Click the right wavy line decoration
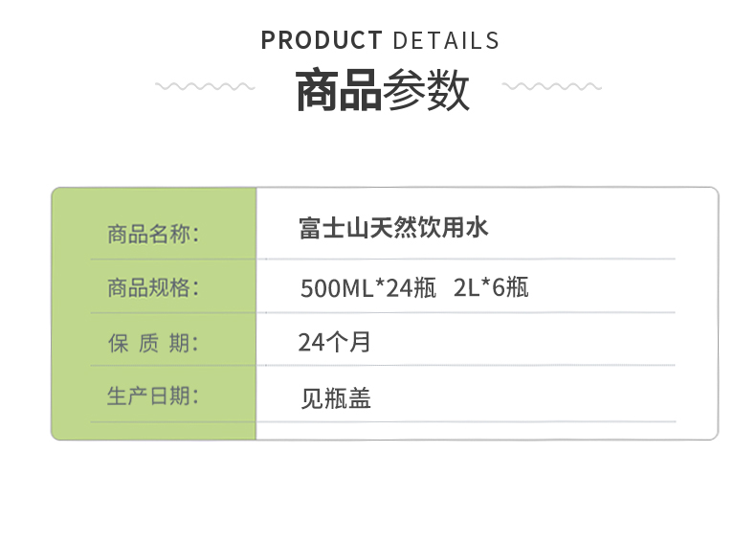The width and height of the screenshot is (756, 543). 551,86
